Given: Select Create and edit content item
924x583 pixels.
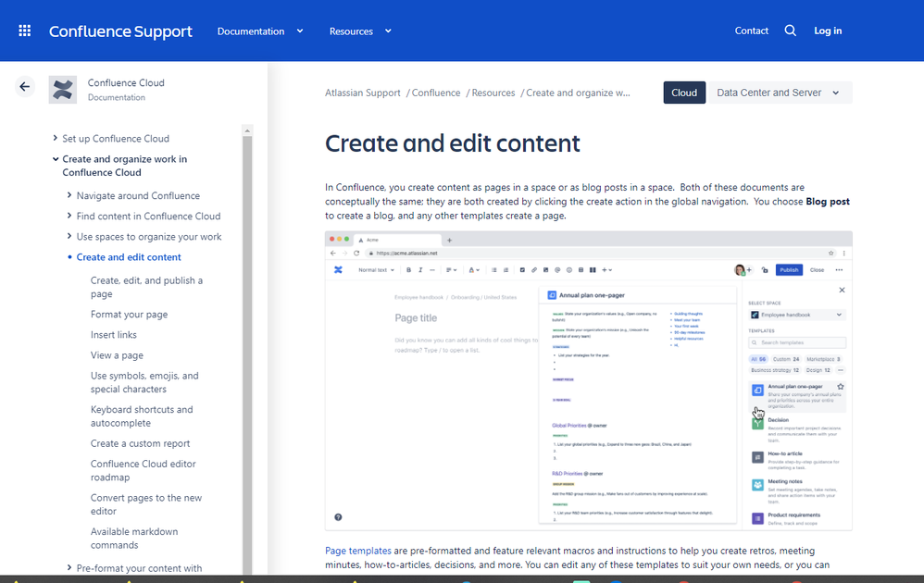Looking at the screenshot, I should click(x=129, y=257).
